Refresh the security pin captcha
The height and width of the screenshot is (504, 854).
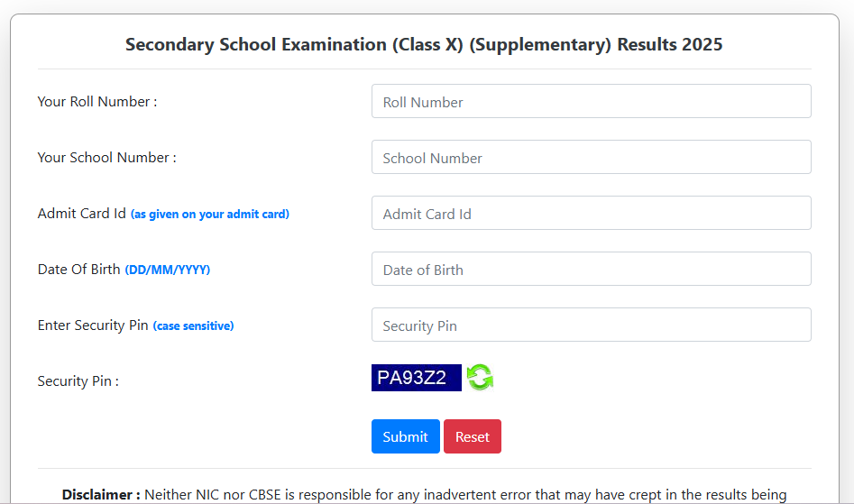tap(480, 377)
